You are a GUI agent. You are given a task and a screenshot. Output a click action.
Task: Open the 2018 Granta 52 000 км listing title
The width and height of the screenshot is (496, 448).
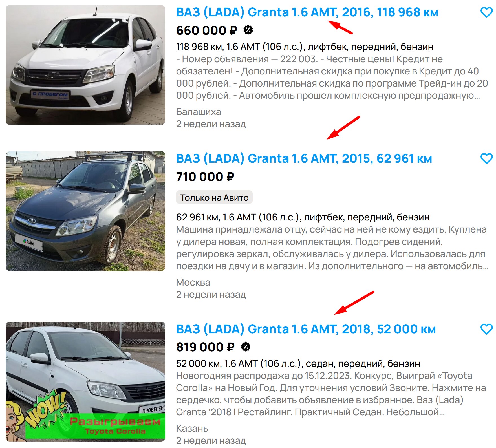(x=306, y=329)
